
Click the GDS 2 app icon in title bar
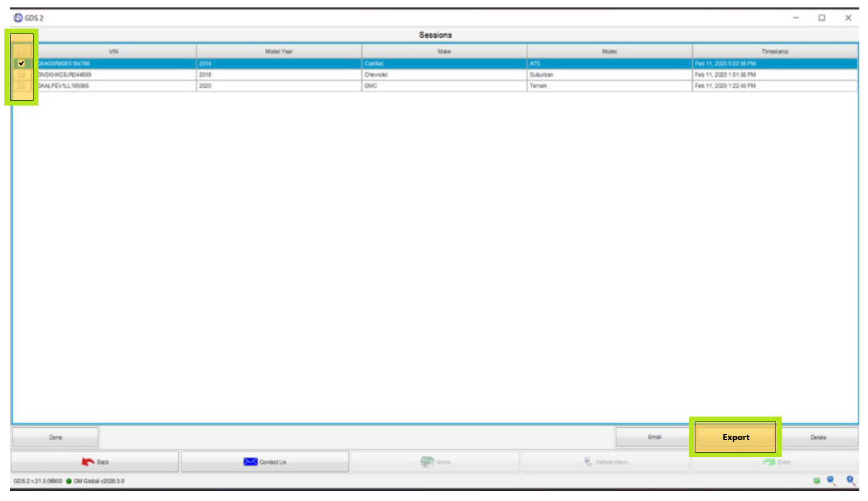(17, 18)
